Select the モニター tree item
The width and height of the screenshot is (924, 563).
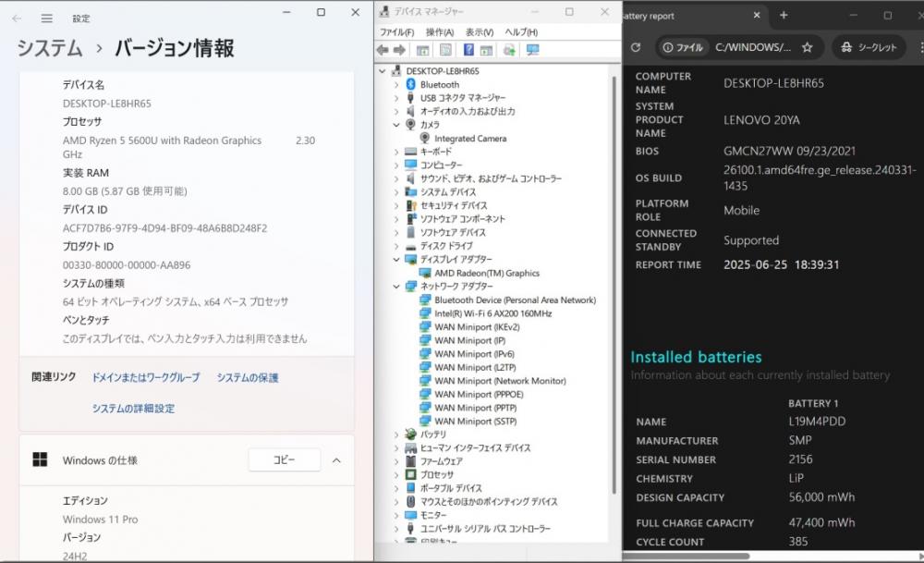tap(433, 515)
